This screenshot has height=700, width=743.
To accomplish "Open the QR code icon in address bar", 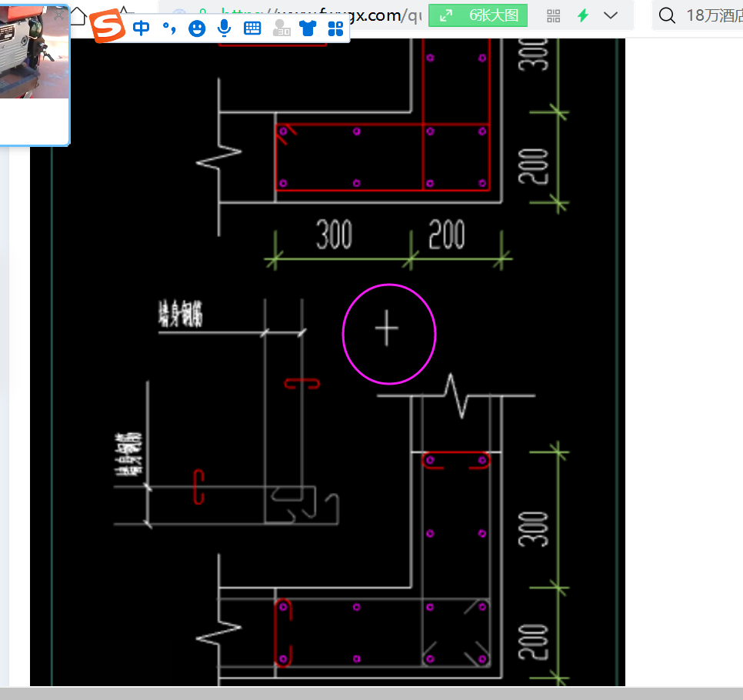I will 553,16.
